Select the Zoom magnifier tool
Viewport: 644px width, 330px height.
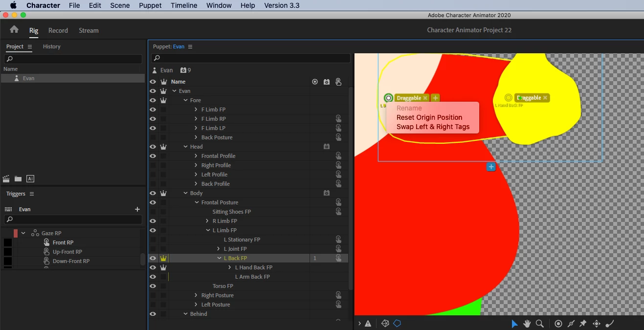click(540, 323)
